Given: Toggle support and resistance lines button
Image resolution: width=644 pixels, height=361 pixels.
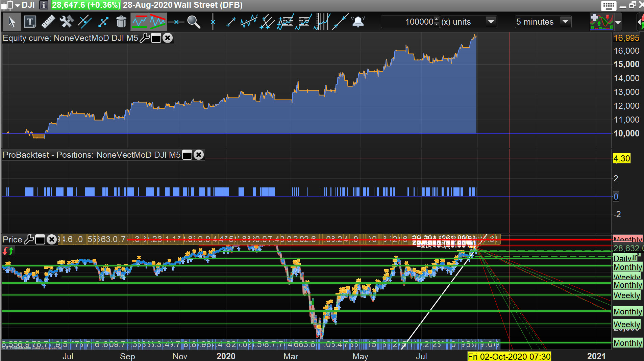Looking at the screenshot, I should (x=139, y=22).
